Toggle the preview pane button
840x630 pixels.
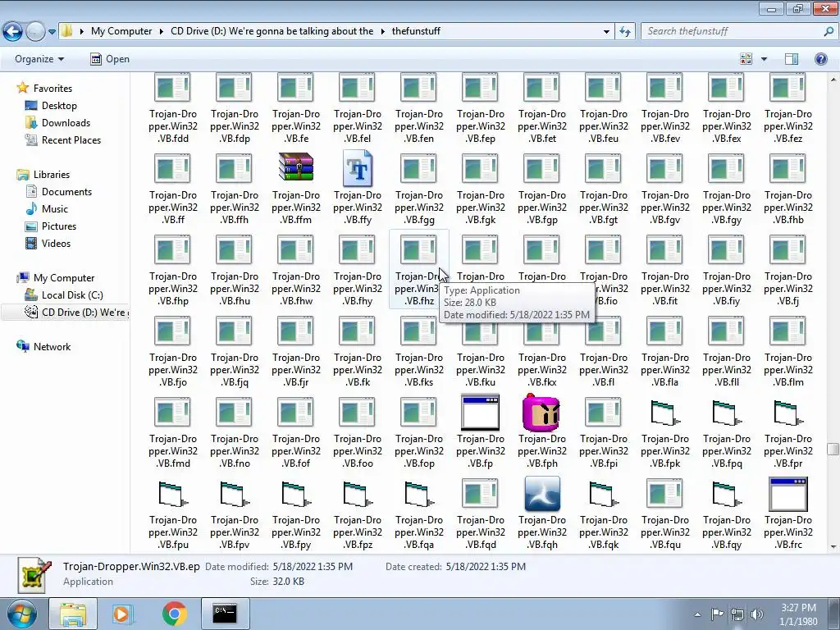point(792,59)
